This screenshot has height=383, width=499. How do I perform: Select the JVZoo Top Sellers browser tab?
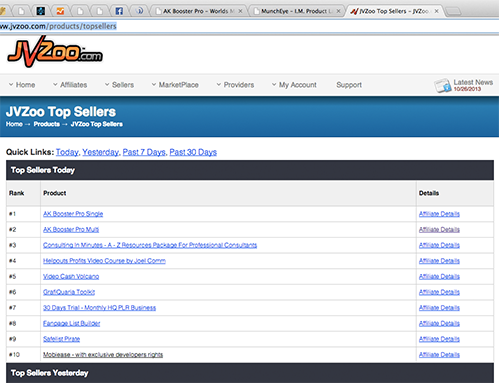click(x=395, y=11)
